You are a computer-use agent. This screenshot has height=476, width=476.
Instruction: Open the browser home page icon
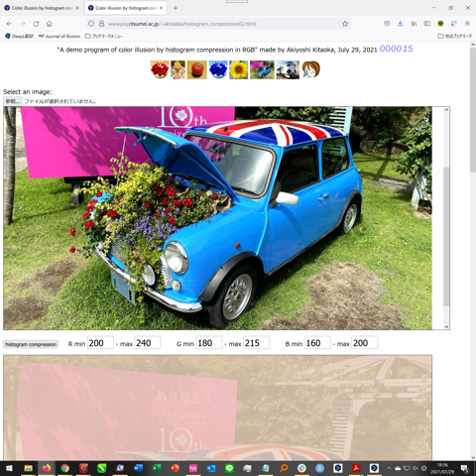pos(50,24)
